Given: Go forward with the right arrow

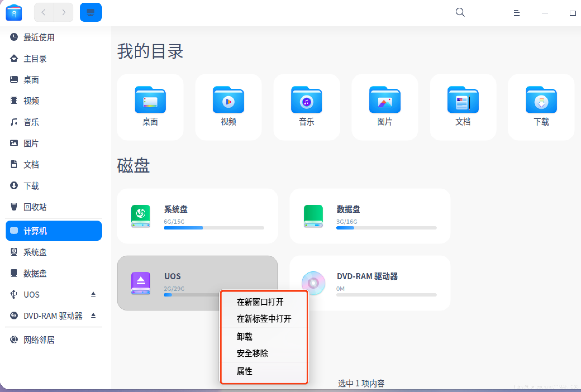Looking at the screenshot, I should [64, 12].
